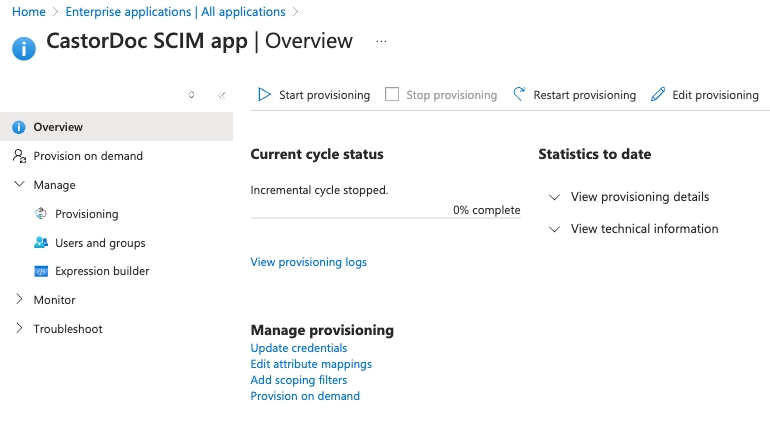This screenshot has height=436, width=770.
Task: Expand View provisioning details
Action: coord(555,197)
